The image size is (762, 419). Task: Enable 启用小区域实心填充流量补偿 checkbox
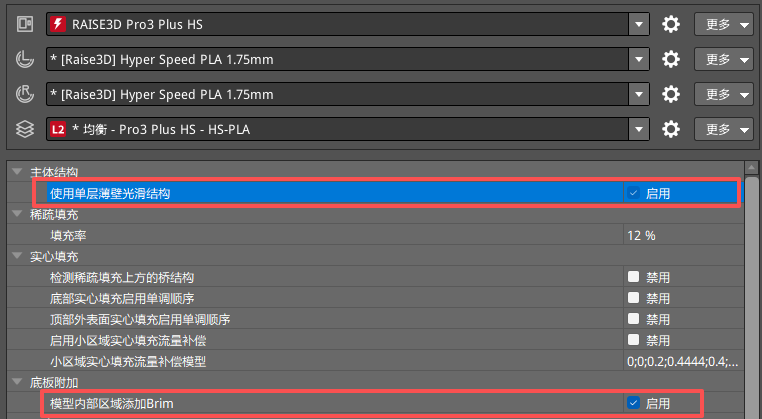pyautogui.click(x=633, y=340)
